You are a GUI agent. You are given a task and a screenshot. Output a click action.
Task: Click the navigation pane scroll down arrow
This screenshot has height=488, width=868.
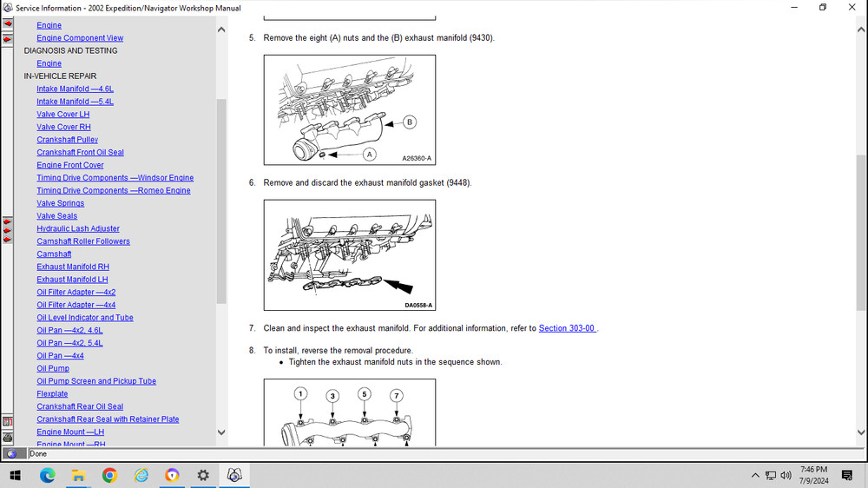[220, 432]
